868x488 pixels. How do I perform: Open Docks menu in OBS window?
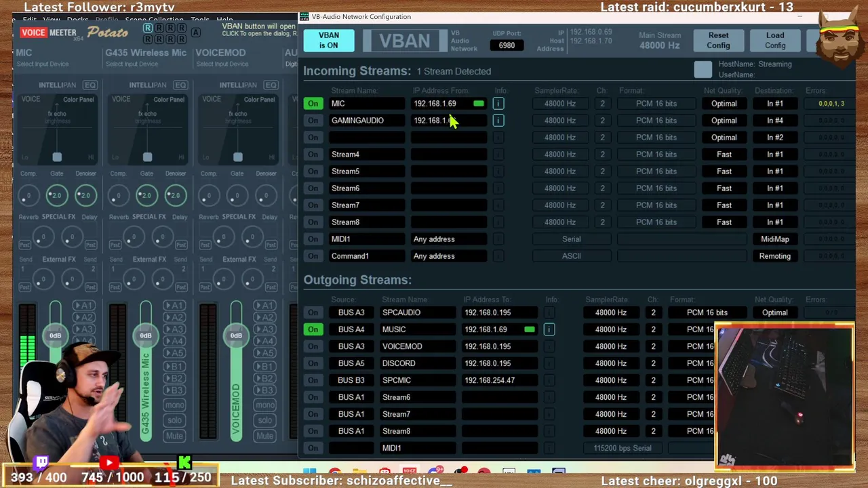click(78, 20)
